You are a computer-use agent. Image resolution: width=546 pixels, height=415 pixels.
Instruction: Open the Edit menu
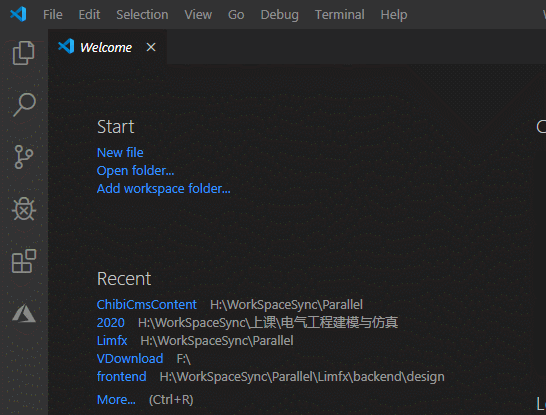point(89,15)
